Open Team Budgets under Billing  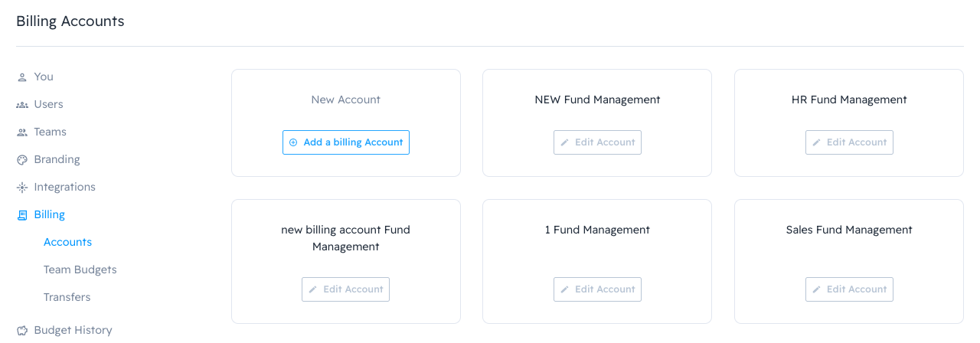point(80,269)
